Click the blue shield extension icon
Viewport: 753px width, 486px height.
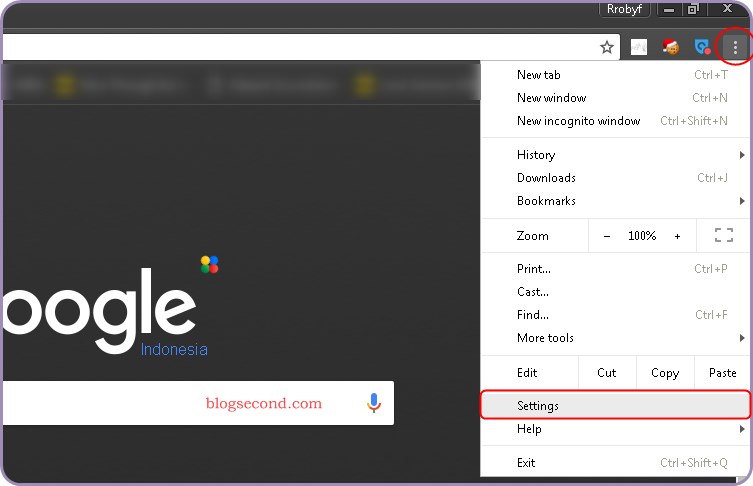point(702,47)
